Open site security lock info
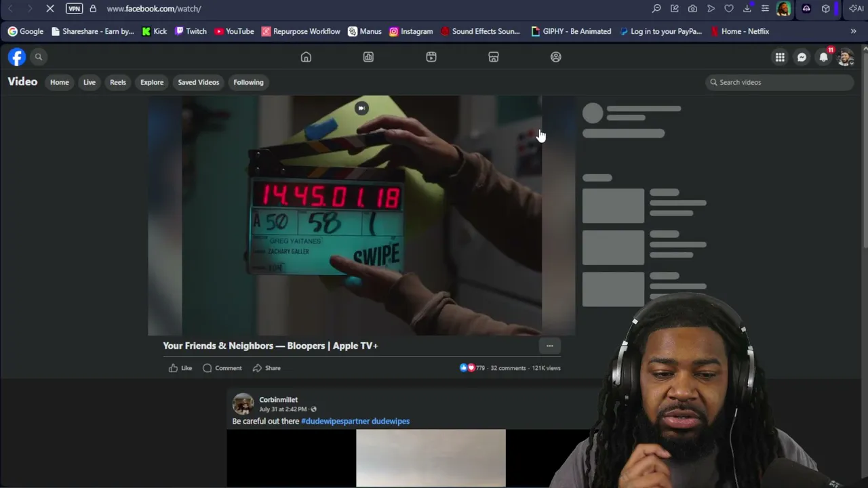 click(93, 9)
